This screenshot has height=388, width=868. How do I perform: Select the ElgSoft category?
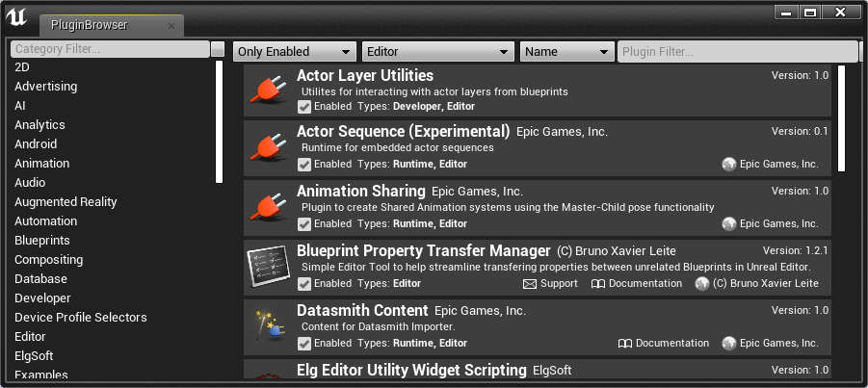click(x=34, y=356)
